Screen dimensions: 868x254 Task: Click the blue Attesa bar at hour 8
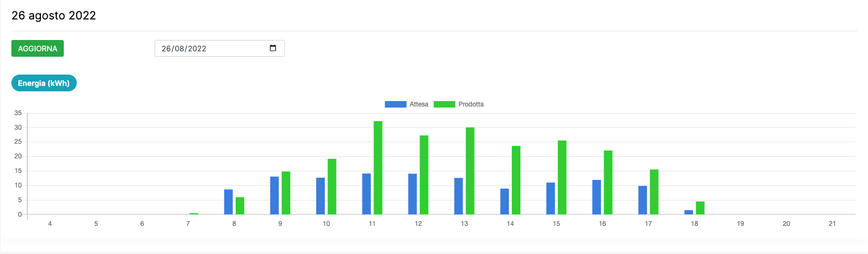229,202
